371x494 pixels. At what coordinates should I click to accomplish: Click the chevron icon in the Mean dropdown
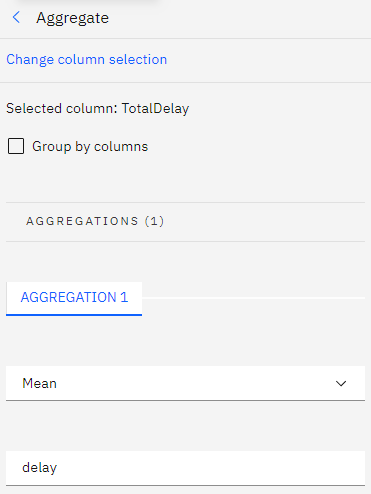pyautogui.click(x=341, y=383)
